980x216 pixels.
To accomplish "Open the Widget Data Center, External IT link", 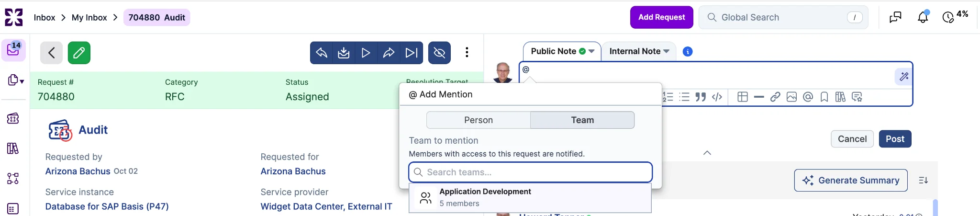I will 326,206.
